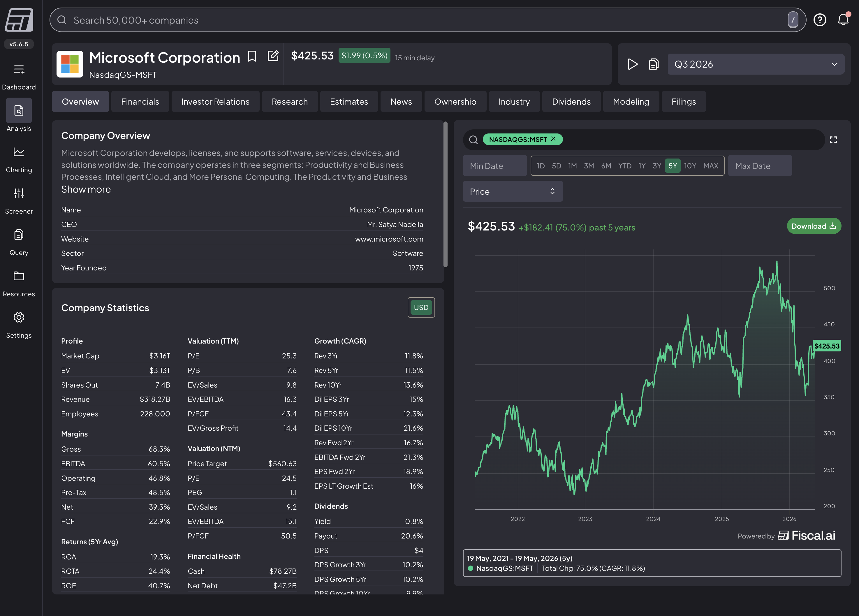Select the 10Y chart range

(x=690, y=166)
